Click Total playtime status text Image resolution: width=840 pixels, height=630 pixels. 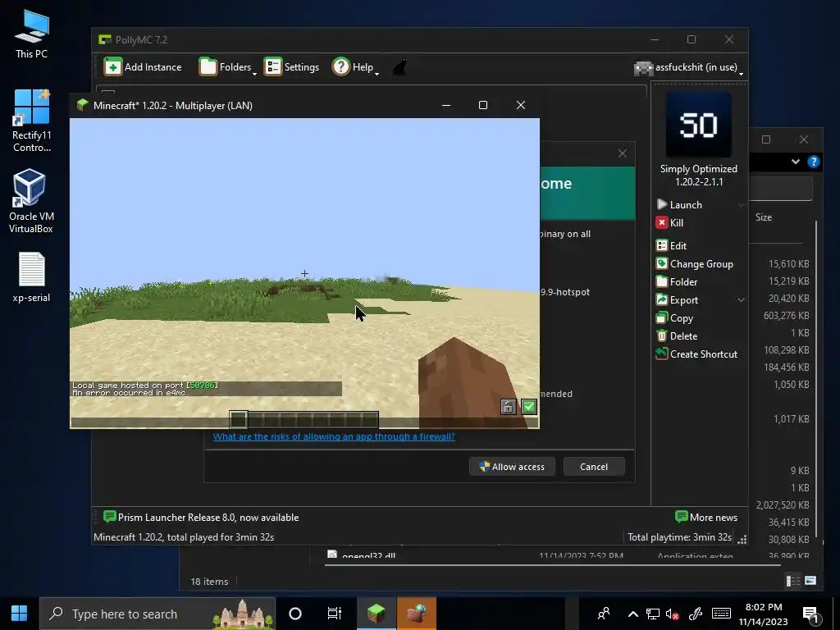point(679,537)
